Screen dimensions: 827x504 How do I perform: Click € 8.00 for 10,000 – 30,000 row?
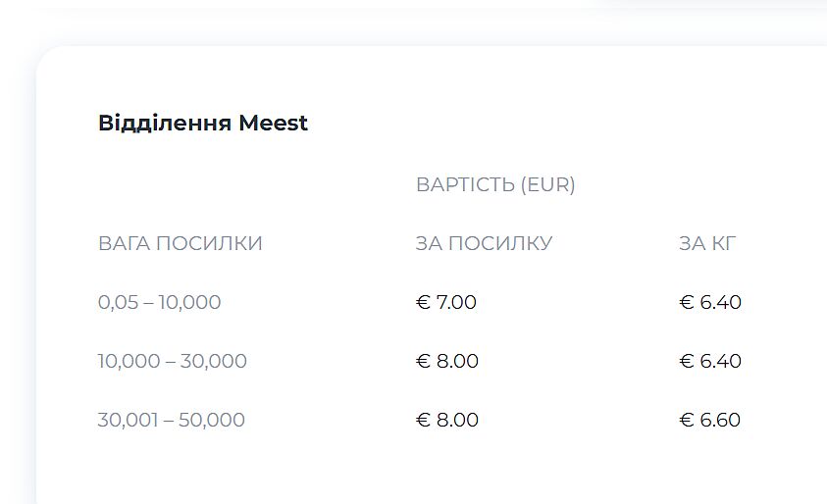447,361
